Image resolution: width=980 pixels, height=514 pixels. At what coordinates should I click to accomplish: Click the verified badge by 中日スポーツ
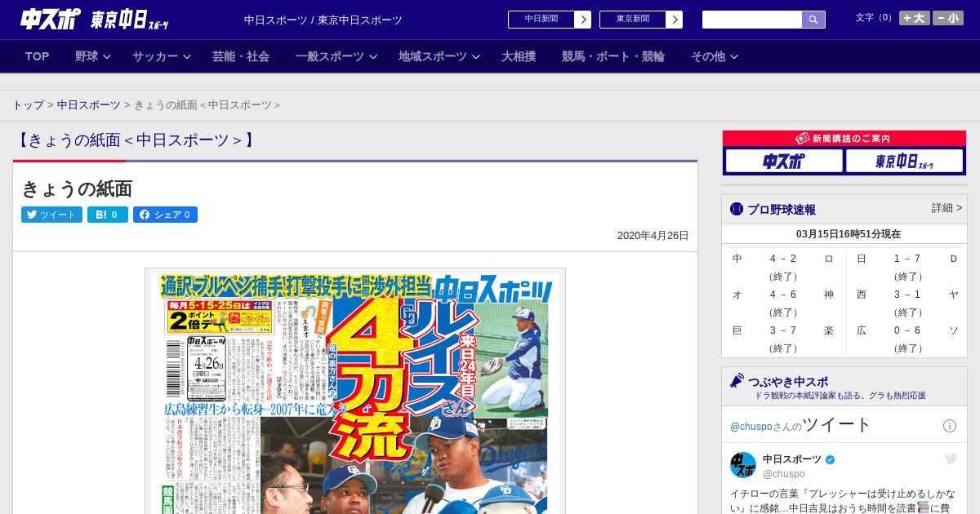coord(831,460)
